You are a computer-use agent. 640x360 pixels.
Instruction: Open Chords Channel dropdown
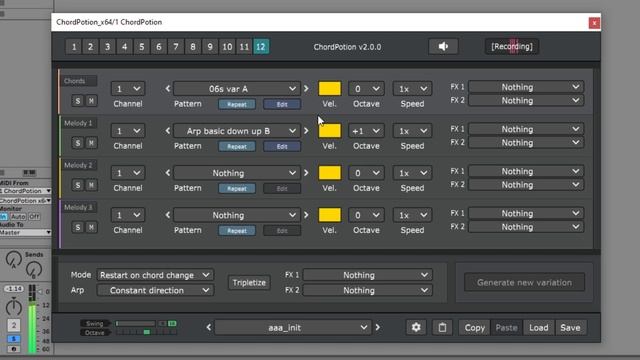click(x=128, y=89)
